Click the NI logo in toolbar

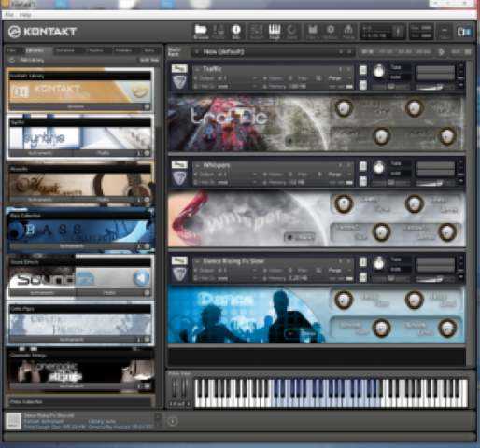coord(464,32)
